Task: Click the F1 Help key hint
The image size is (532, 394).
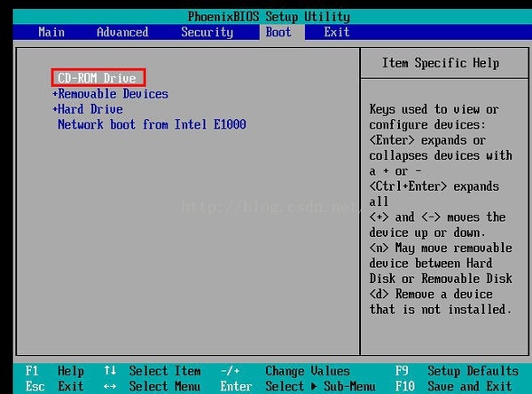Action: pos(54,371)
